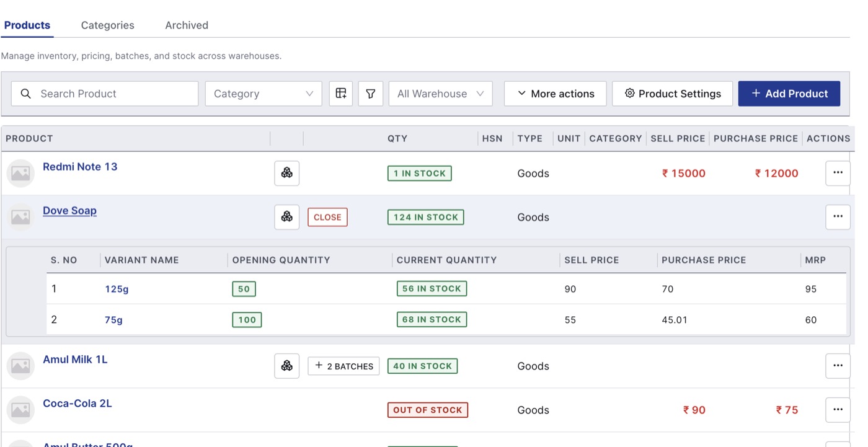Switch to the Categories tab

108,25
